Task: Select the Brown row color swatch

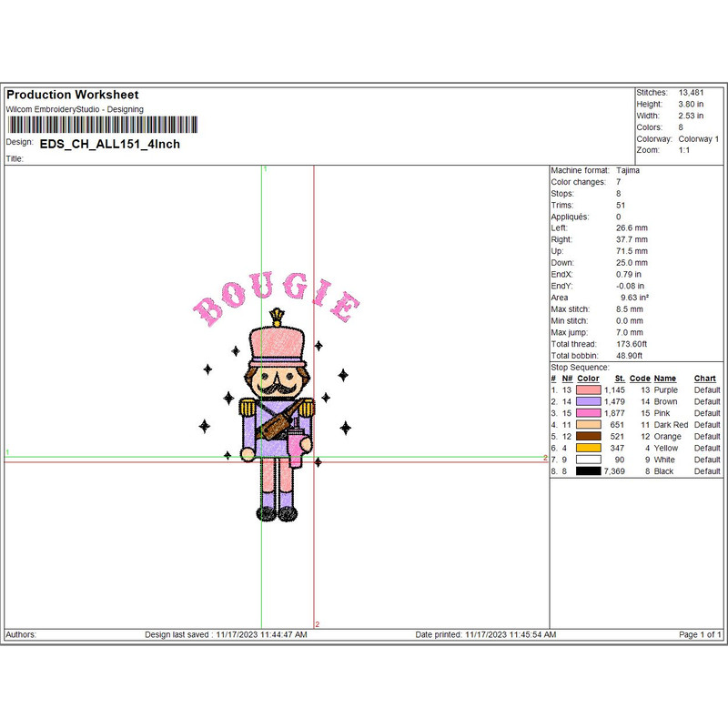Action: pyautogui.click(x=588, y=401)
